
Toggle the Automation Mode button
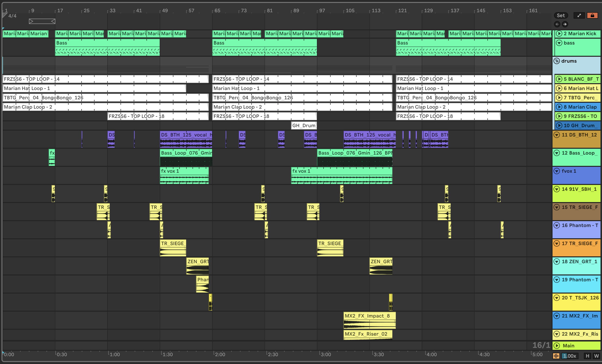coord(579,15)
